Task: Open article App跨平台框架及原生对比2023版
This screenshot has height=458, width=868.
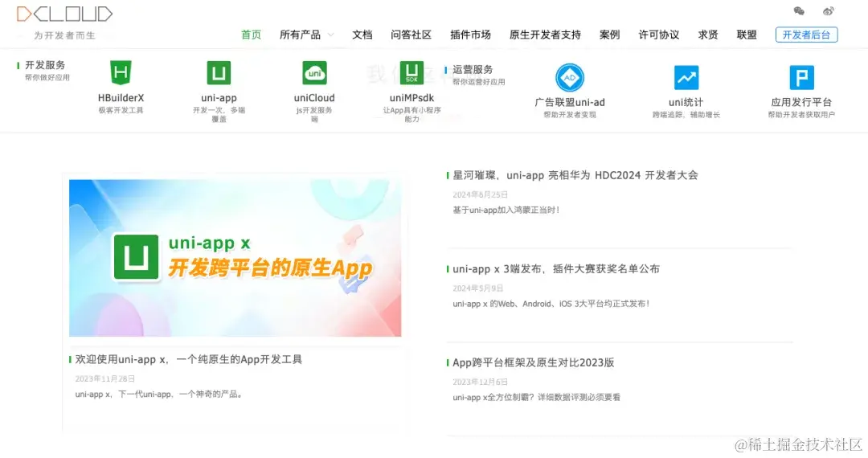Action: tap(533, 363)
